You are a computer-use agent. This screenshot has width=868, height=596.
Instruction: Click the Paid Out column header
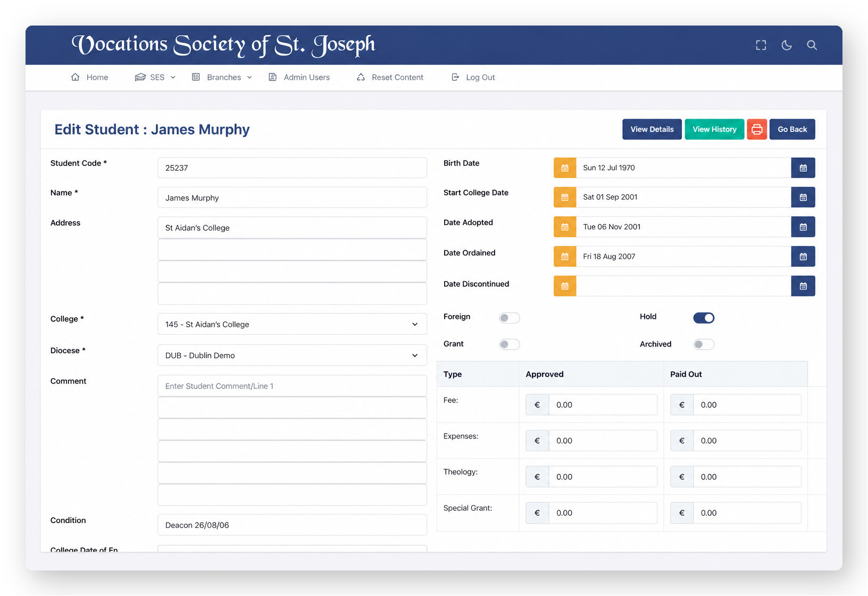click(686, 374)
